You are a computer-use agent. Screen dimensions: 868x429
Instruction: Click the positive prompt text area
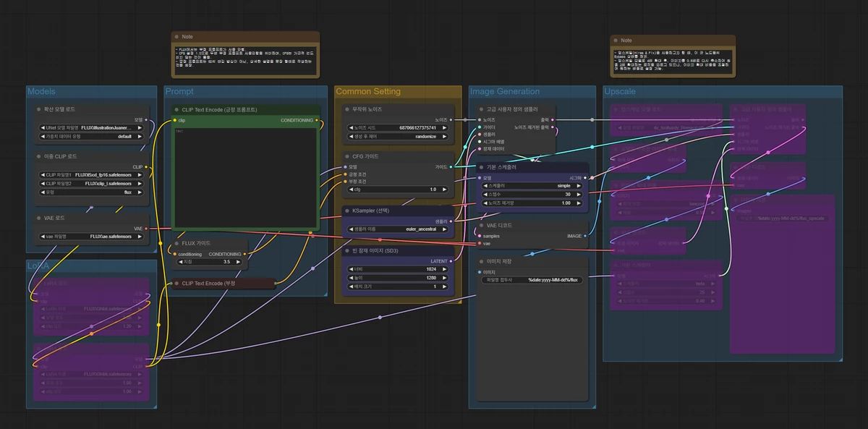pyautogui.click(x=244, y=178)
